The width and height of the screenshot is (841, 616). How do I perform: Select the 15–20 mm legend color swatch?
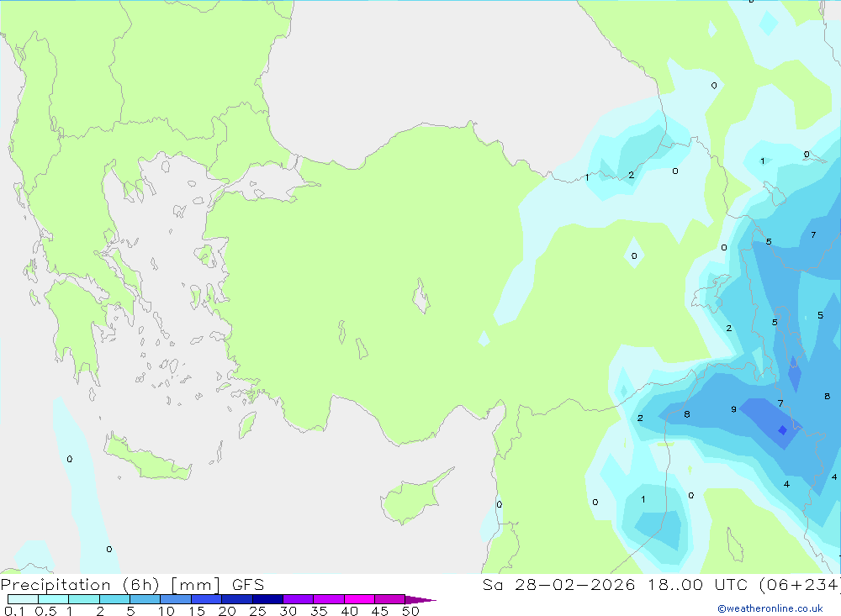click(207, 599)
